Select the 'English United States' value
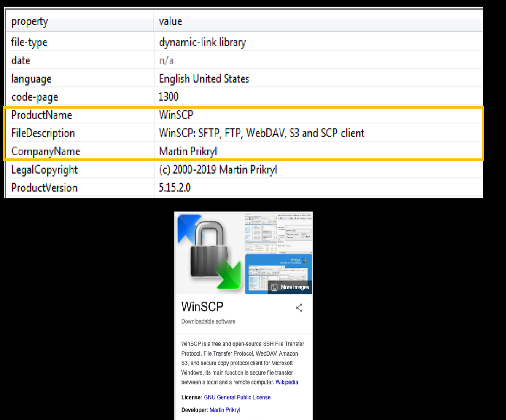Screen dimensions: 506x420 click(x=318, y=79)
